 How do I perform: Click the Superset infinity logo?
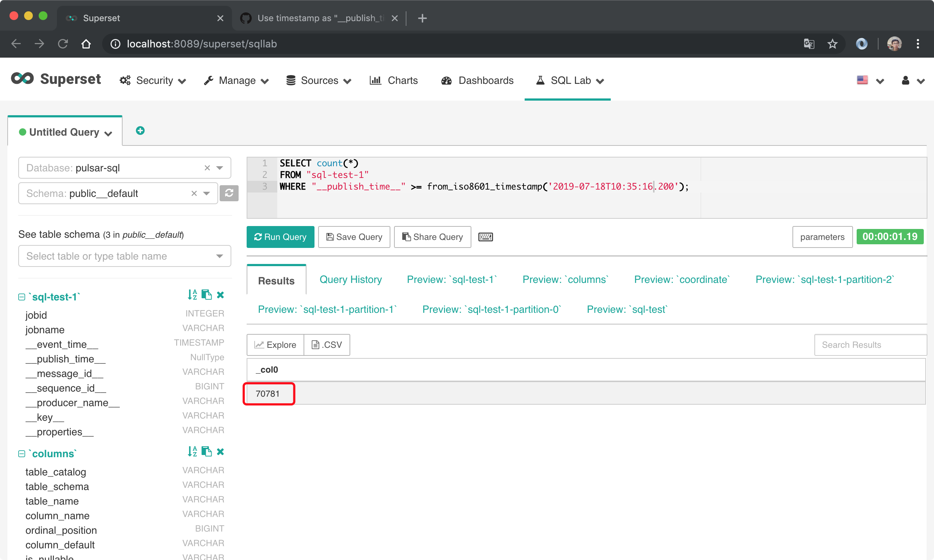tap(22, 79)
